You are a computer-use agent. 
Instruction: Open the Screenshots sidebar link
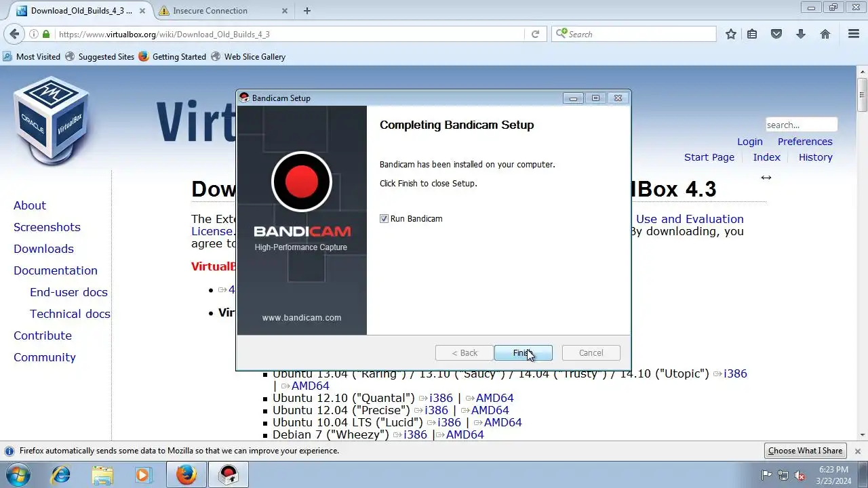tap(47, 227)
